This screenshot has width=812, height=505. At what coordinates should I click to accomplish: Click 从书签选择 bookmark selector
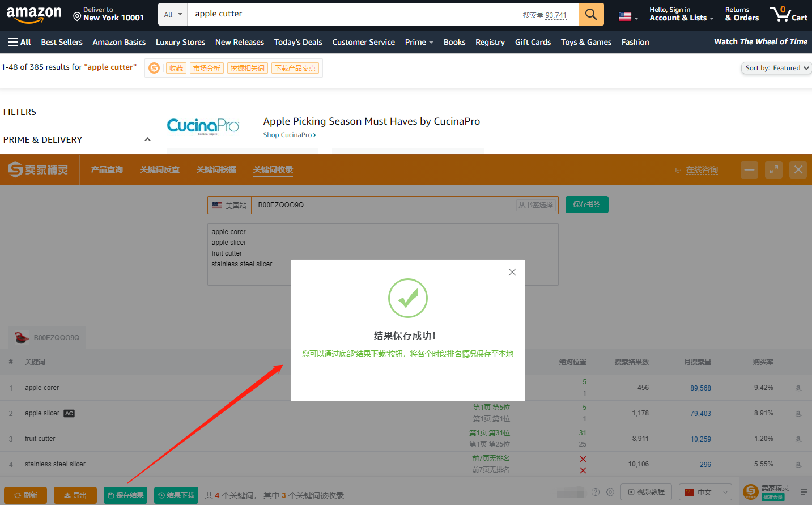(535, 205)
